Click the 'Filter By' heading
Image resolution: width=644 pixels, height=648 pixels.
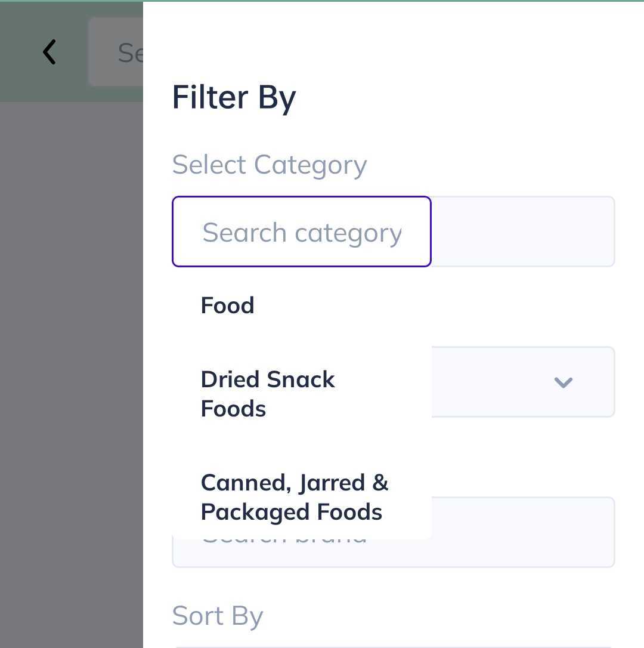pyautogui.click(x=234, y=97)
